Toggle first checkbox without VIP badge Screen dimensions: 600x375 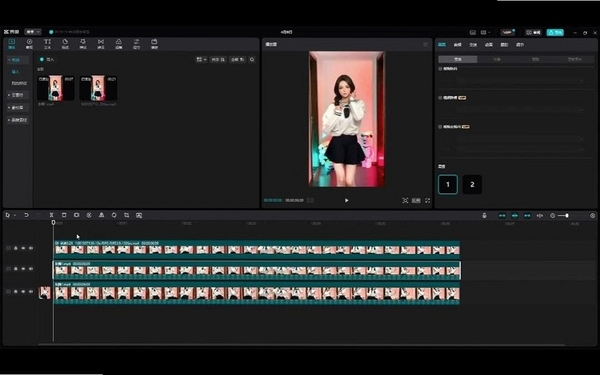440,68
